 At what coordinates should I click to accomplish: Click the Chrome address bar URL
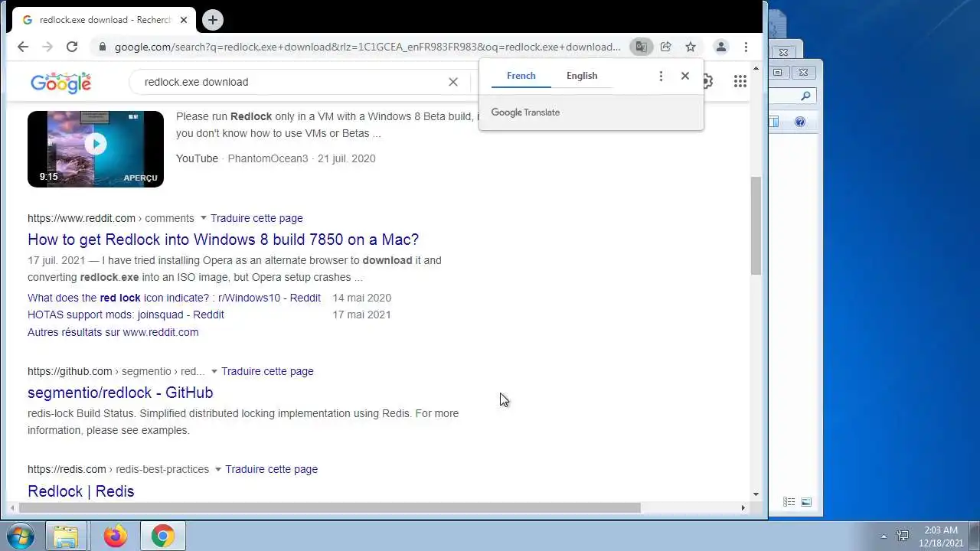367,47
